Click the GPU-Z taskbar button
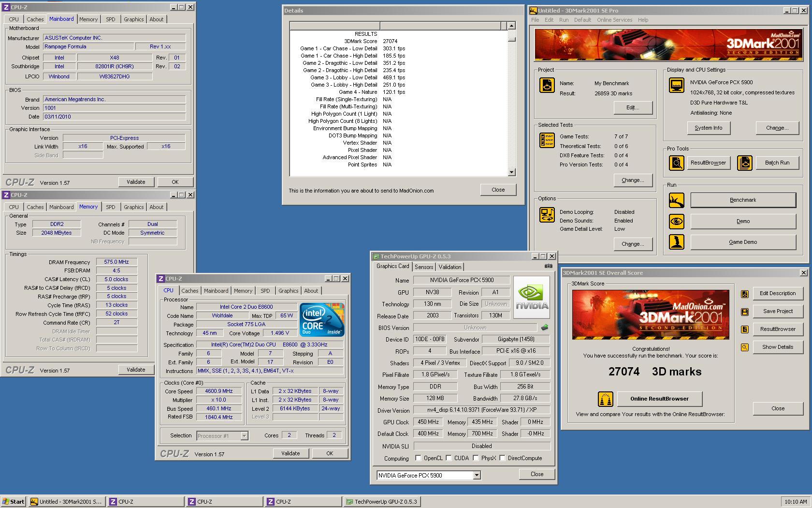 coord(382,502)
